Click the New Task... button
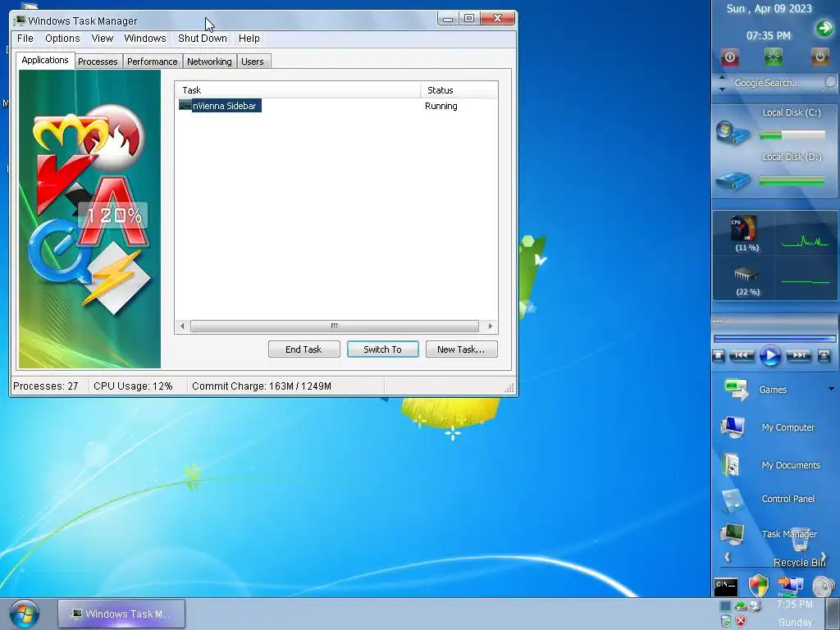 tap(461, 349)
